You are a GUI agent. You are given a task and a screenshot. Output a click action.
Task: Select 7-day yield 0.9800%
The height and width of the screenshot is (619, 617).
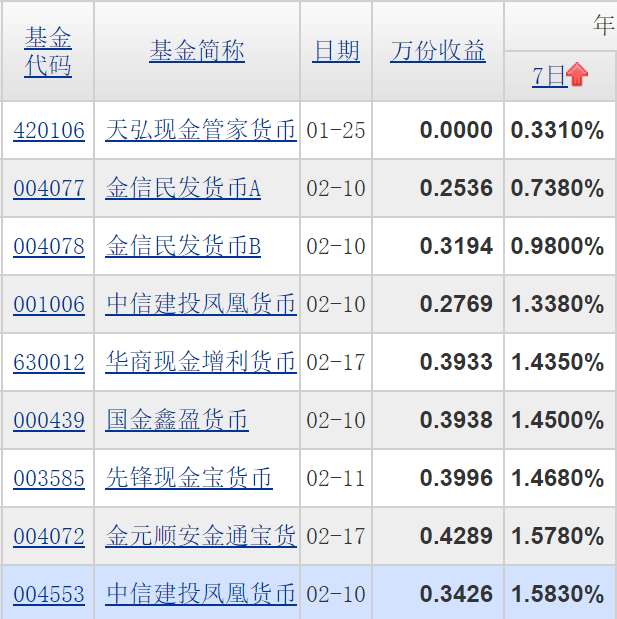tap(557, 246)
